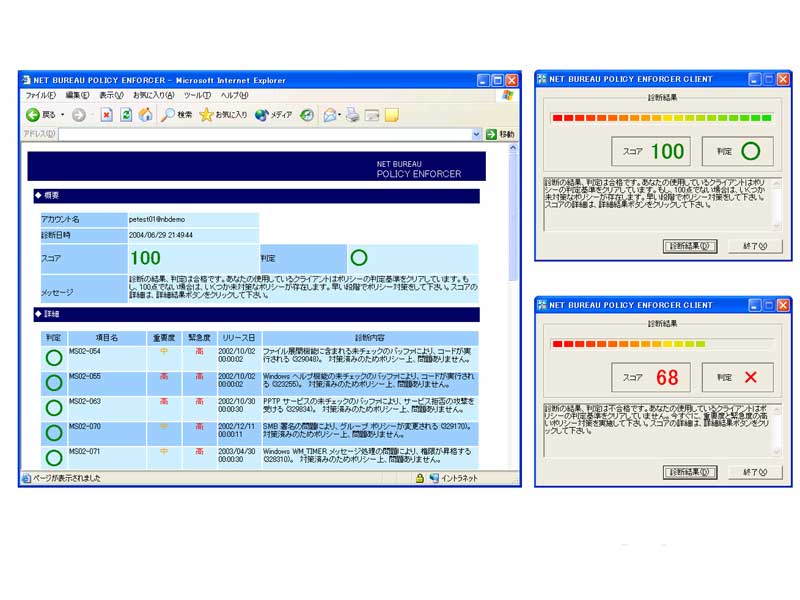
Task: Click the Internet Explorer title bar icon
Action: point(27,80)
